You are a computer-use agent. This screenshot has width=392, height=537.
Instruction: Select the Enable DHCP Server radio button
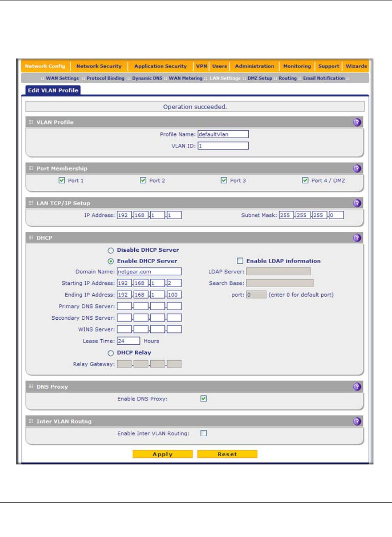click(111, 261)
